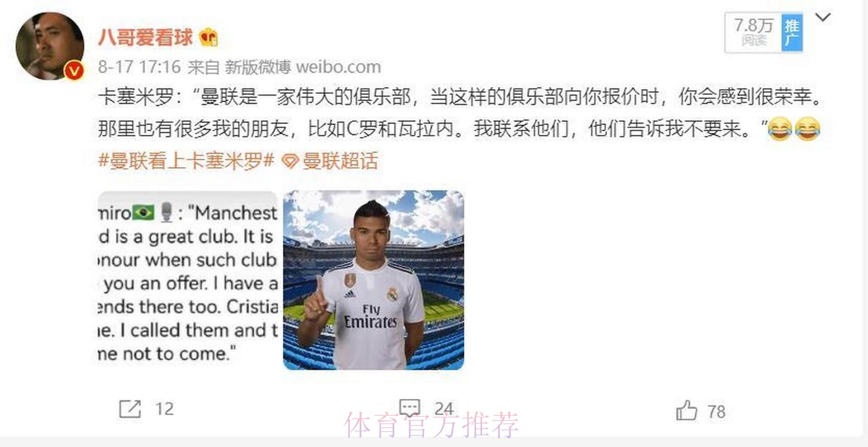Click the 推广 promote button
Screen dimensions: 868x447
(x=792, y=33)
